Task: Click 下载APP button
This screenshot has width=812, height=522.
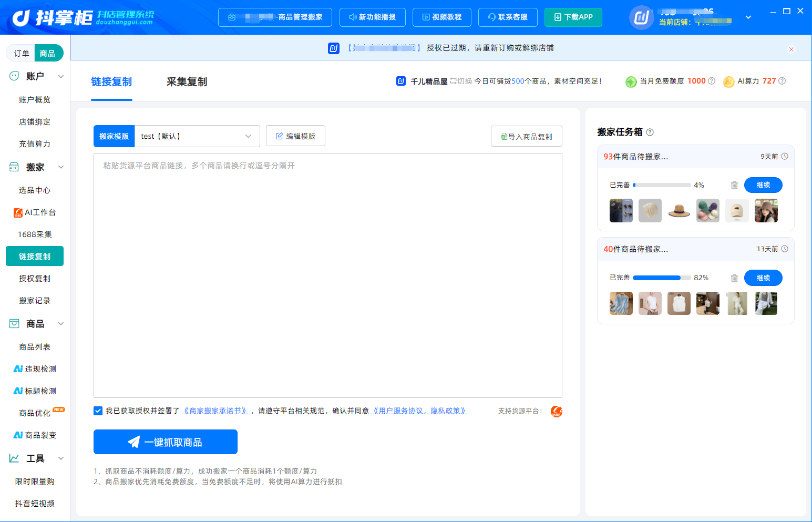Action: coord(573,17)
